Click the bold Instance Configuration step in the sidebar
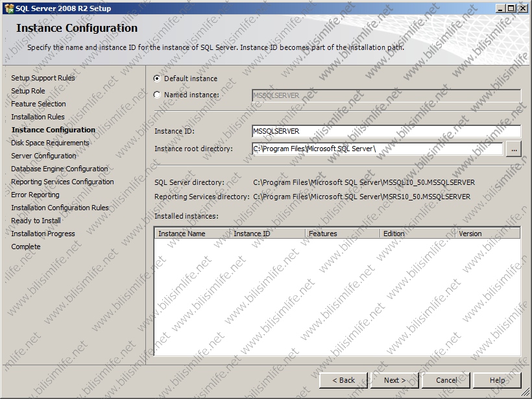This screenshot has width=532, height=399. (x=53, y=130)
